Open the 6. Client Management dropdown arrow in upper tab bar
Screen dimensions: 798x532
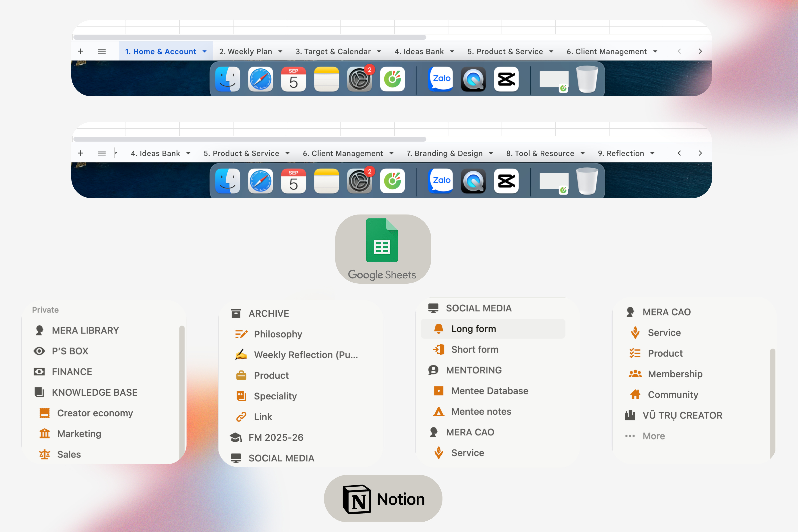[655, 51]
